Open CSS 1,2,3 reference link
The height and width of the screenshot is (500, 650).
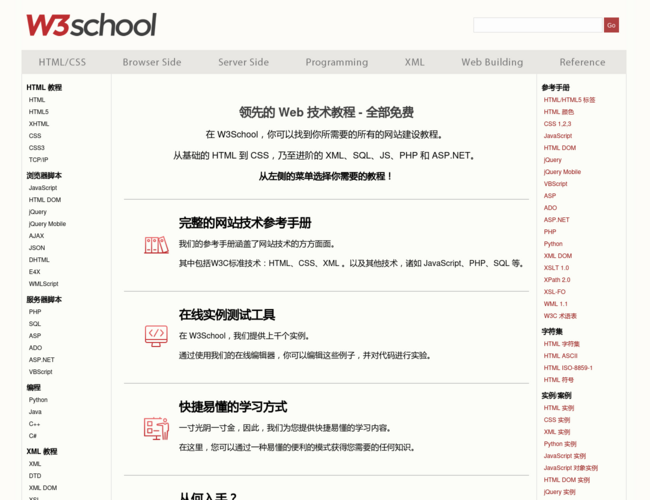557,124
